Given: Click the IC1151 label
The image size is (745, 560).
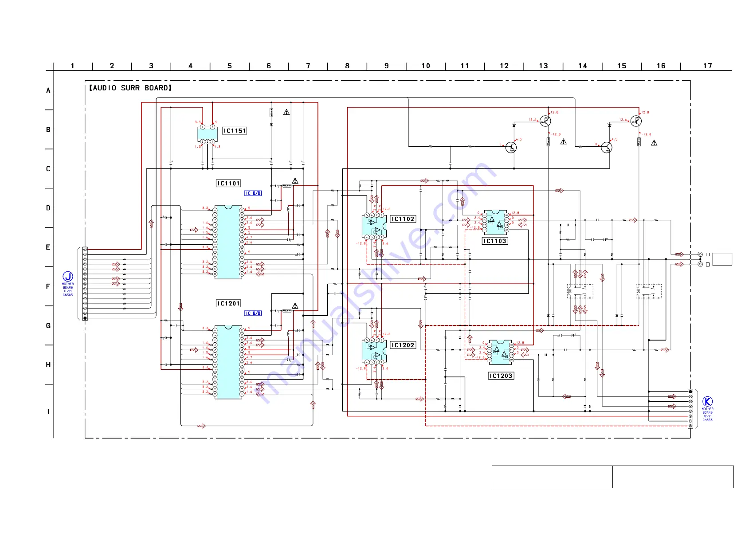Looking at the screenshot, I should (235, 131).
